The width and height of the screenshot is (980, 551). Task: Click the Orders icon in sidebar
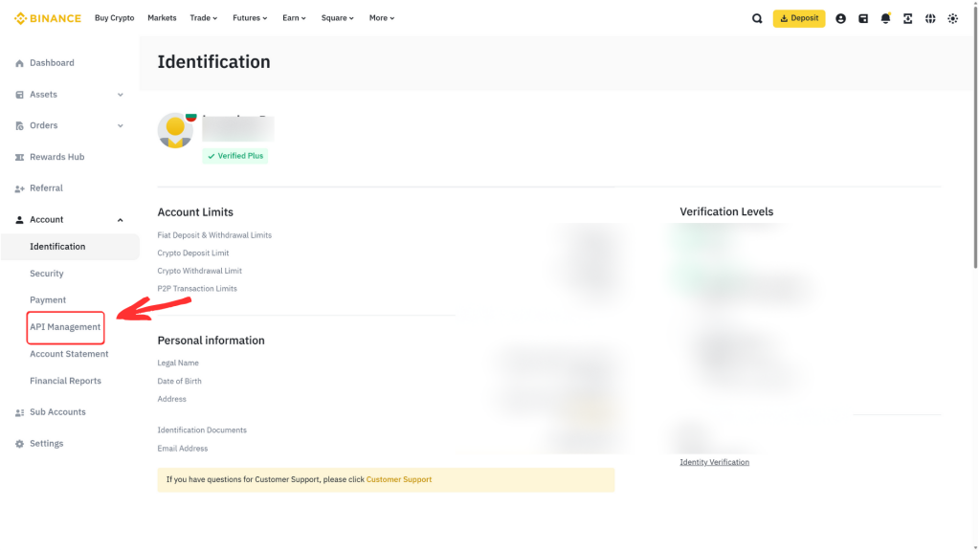19,125
